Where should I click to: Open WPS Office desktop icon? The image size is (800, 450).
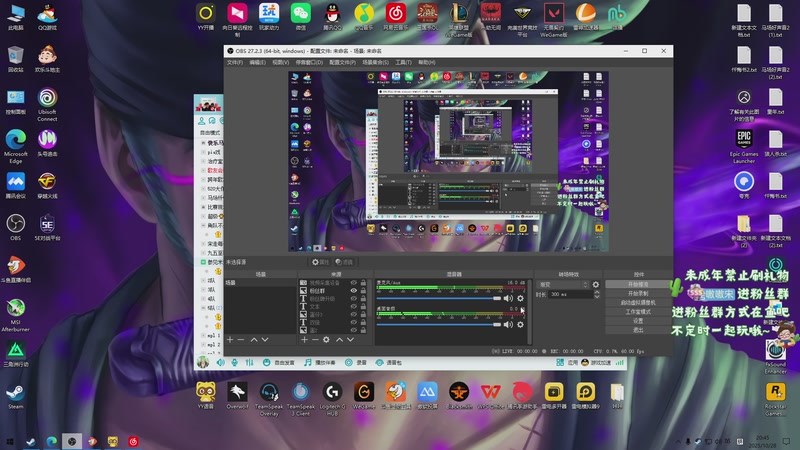490,395
